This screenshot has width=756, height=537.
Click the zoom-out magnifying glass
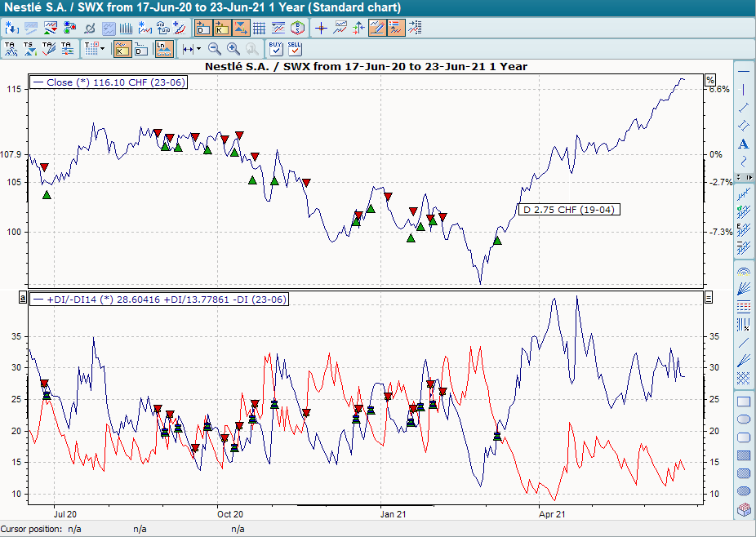213,49
